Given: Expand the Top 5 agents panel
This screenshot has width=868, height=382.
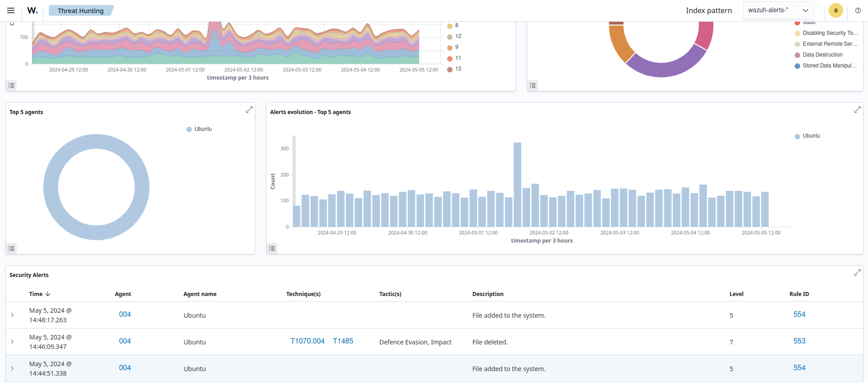Looking at the screenshot, I should [249, 110].
